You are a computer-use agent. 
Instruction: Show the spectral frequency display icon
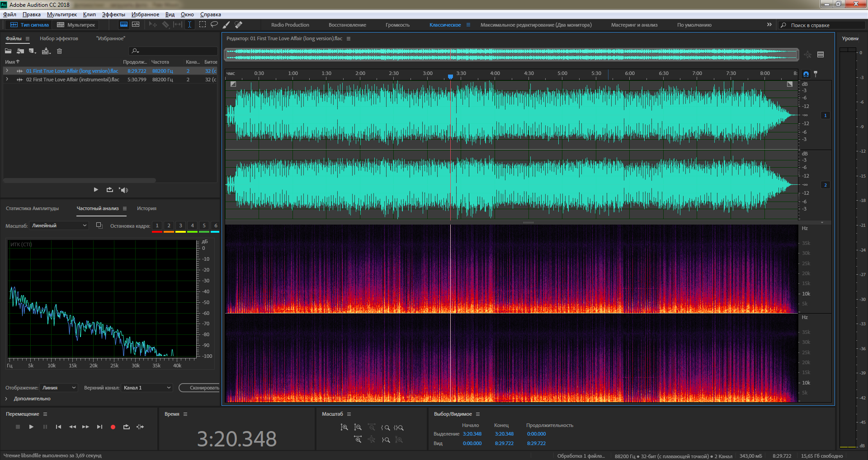click(x=124, y=25)
